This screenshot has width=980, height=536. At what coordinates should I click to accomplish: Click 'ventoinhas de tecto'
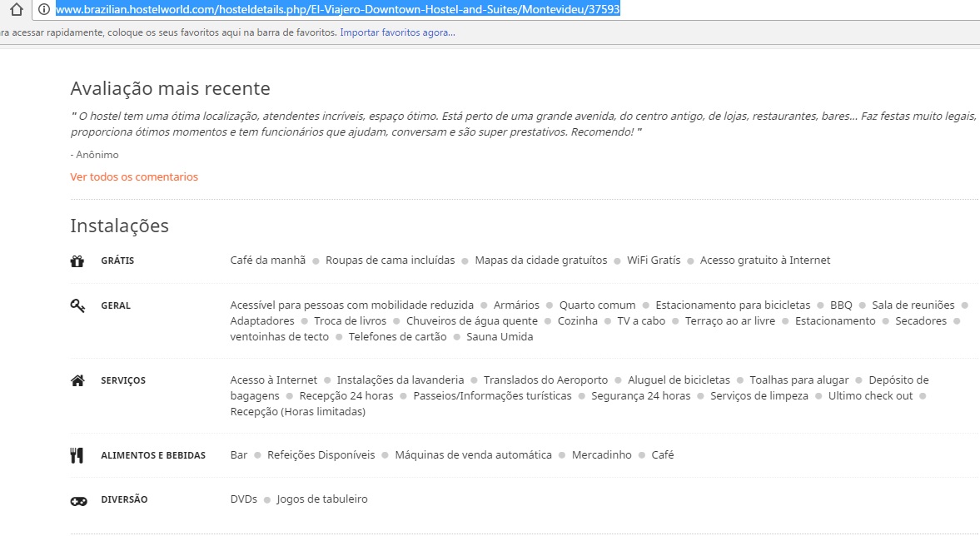(x=280, y=336)
